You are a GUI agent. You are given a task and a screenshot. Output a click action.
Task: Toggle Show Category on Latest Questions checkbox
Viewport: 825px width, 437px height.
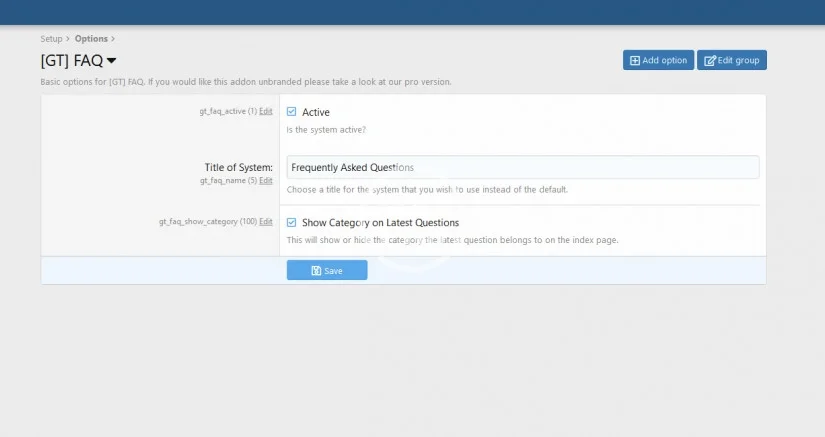(x=291, y=222)
